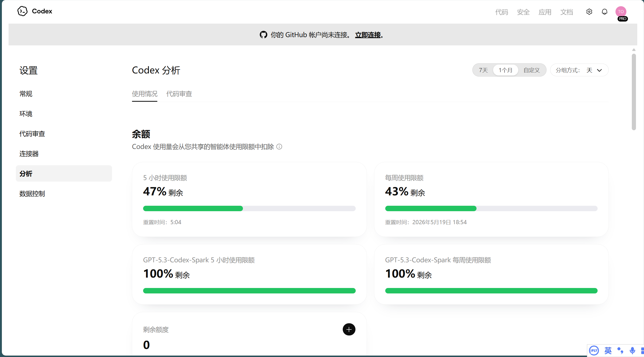Select the 自定义 time range
644x357 pixels.
[532, 70]
